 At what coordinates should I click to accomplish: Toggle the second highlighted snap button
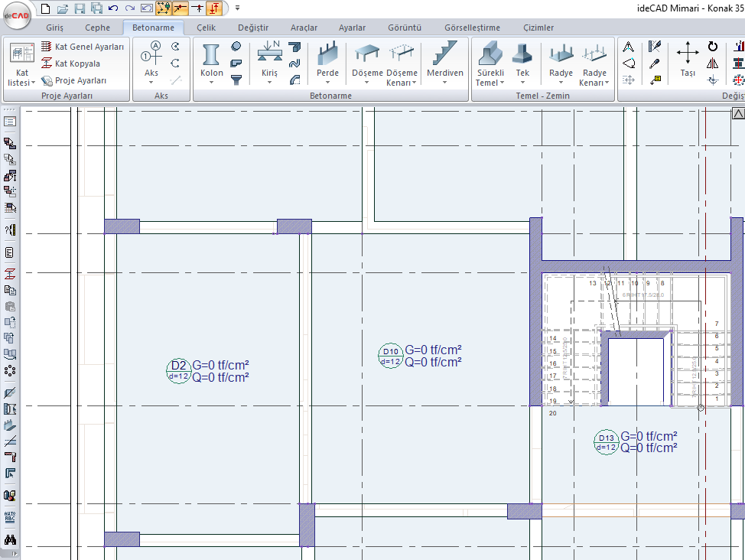pos(180,8)
